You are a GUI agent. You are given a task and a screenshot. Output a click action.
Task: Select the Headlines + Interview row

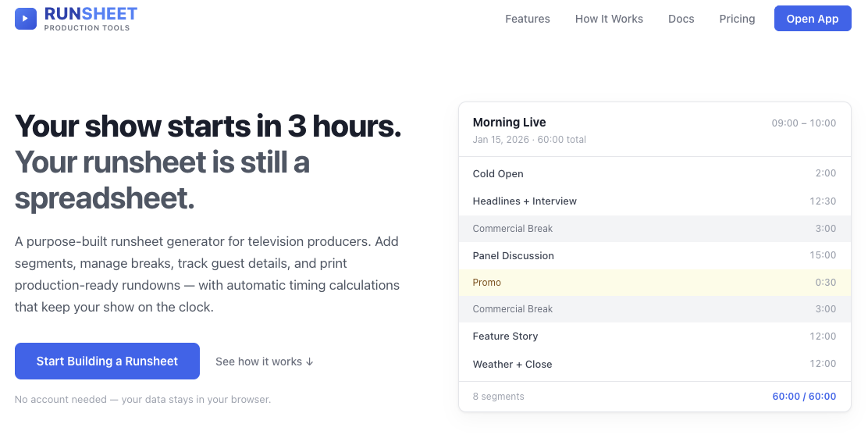[654, 201]
